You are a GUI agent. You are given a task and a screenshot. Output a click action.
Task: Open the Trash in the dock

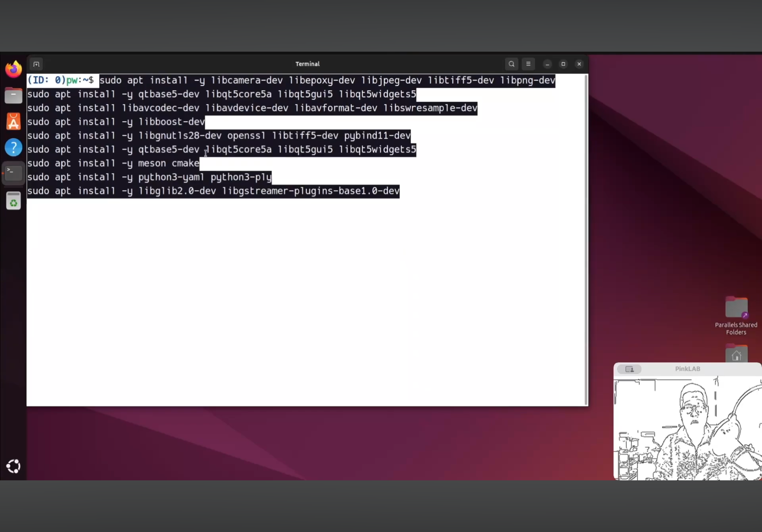[x=14, y=201]
